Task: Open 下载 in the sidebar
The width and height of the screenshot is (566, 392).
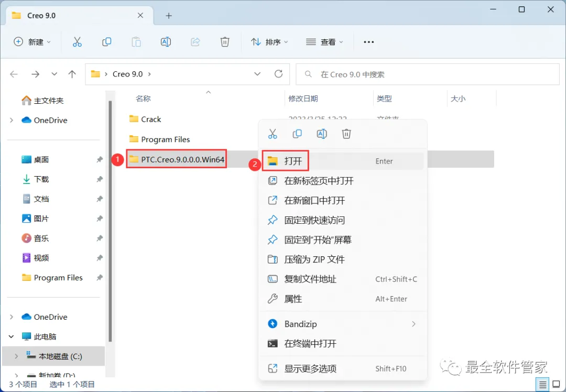Action: pos(36,179)
